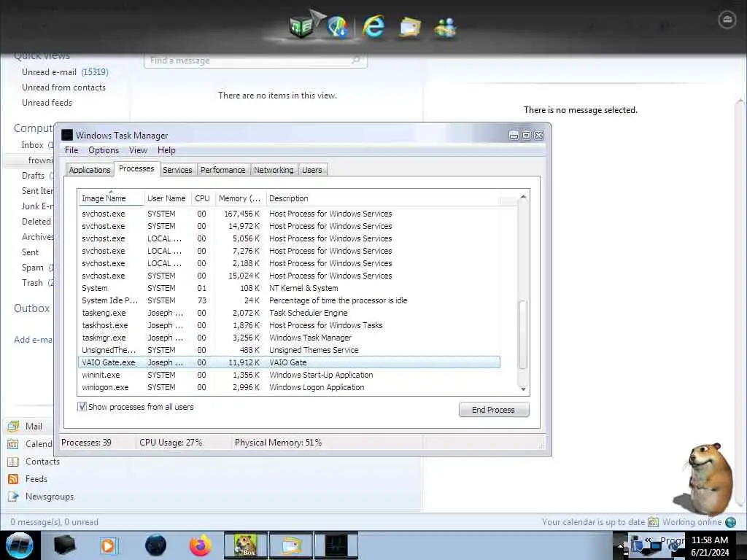
Task: Click the process list scroll up arrow
Action: [x=523, y=197]
